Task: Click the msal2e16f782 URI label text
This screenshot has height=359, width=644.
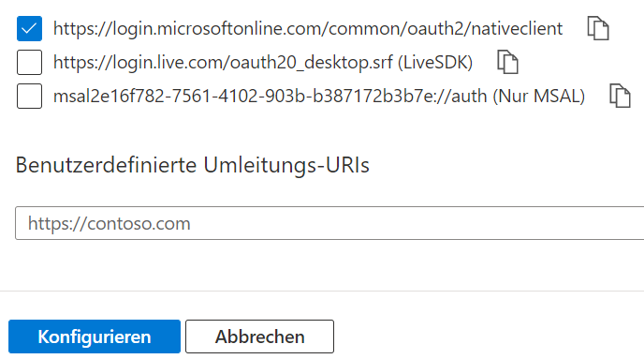Action: click(x=271, y=97)
